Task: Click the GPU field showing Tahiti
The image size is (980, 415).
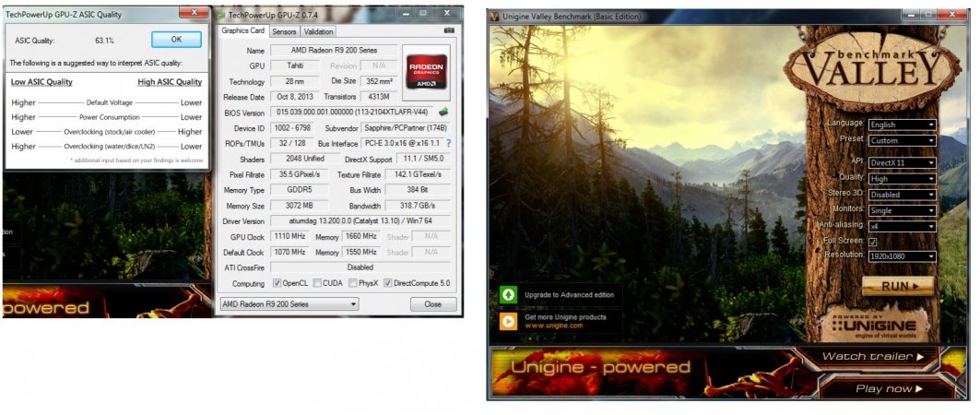Action: [294, 65]
